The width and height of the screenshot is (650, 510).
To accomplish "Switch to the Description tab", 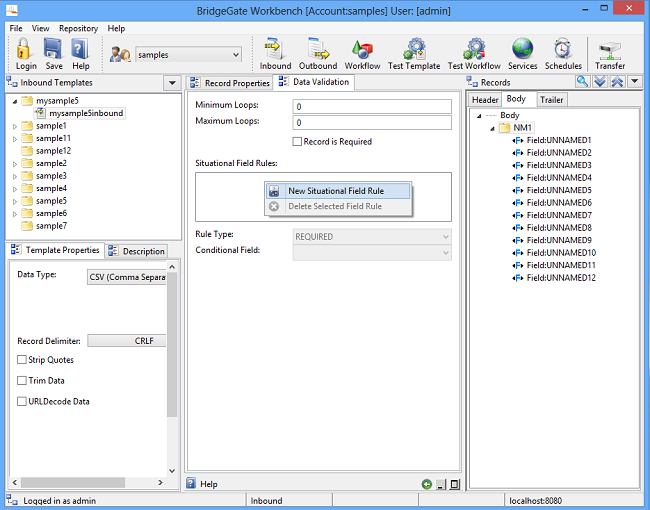I will point(137,251).
